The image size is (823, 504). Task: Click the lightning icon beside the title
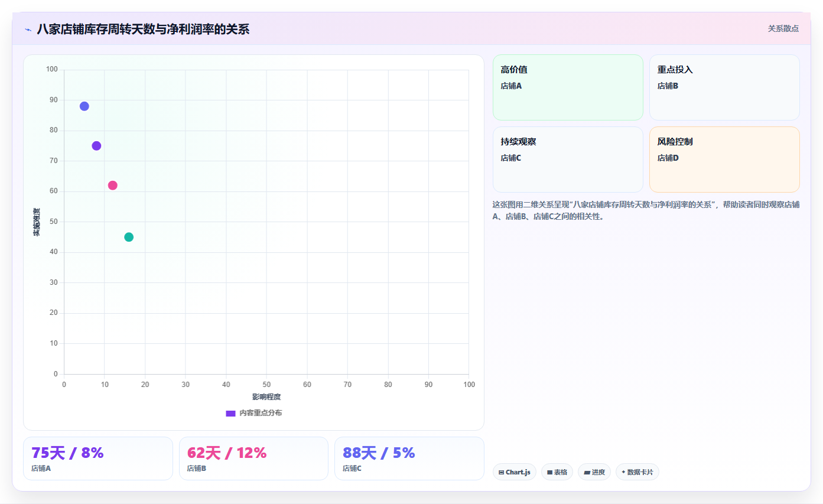(28, 30)
